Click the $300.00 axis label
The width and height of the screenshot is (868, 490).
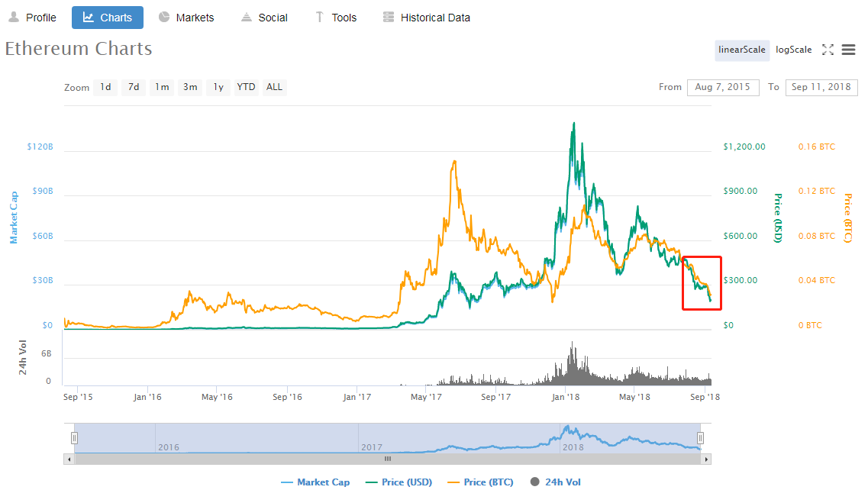pyautogui.click(x=740, y=280)
